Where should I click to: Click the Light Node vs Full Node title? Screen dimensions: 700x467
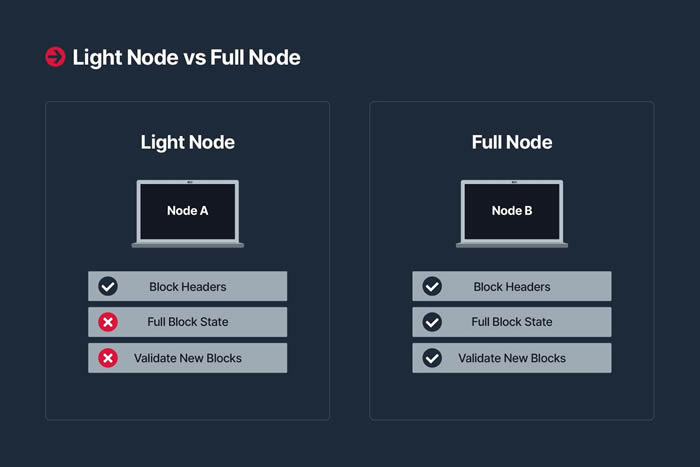187,58
